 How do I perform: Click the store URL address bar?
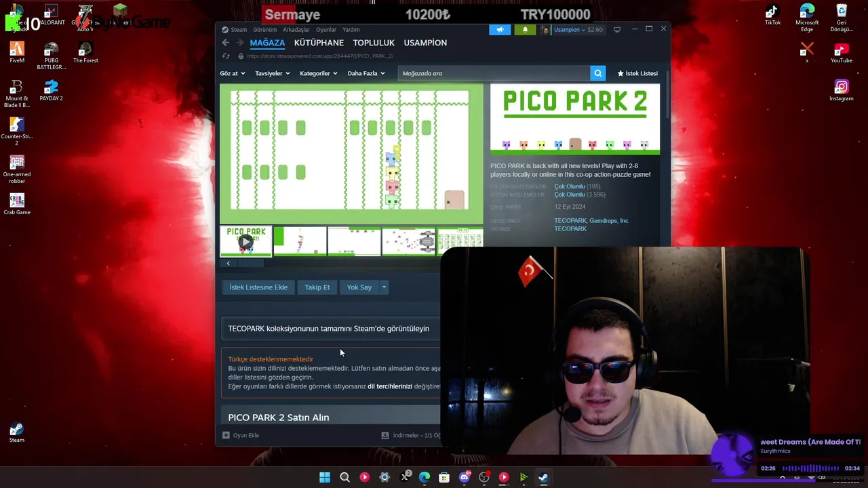tap(320, 56)
